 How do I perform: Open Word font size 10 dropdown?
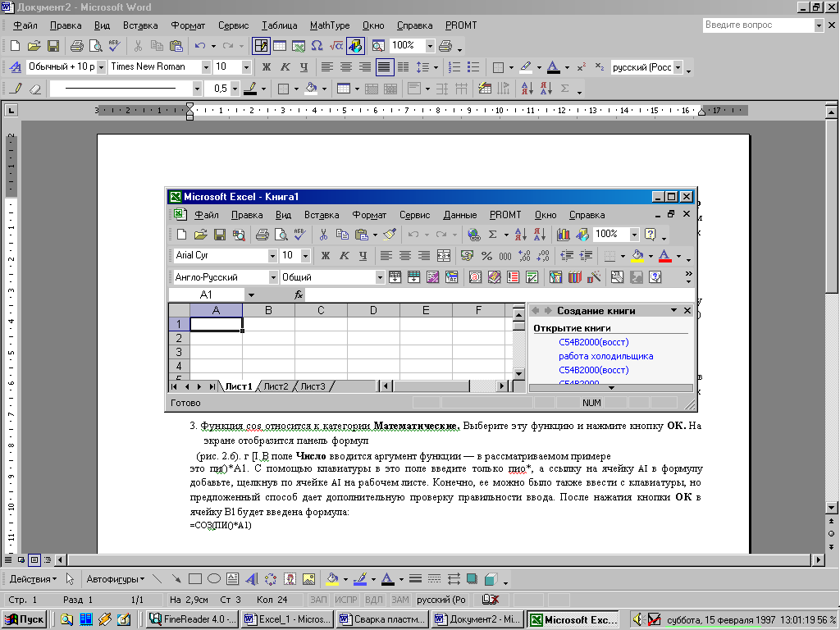coord(246,67)
